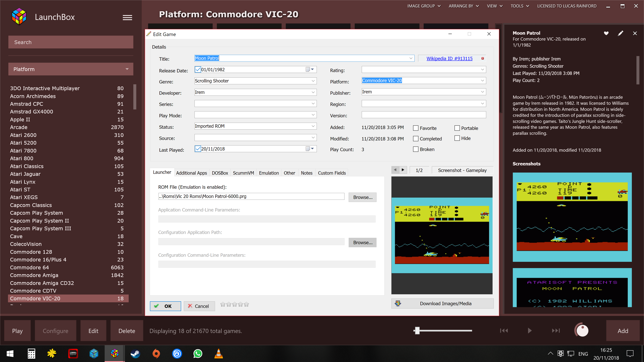Viewport: 644px width, 362px height.
Task: Toggle the Last Played date checkbox
Action: click(x=198, y=149)
